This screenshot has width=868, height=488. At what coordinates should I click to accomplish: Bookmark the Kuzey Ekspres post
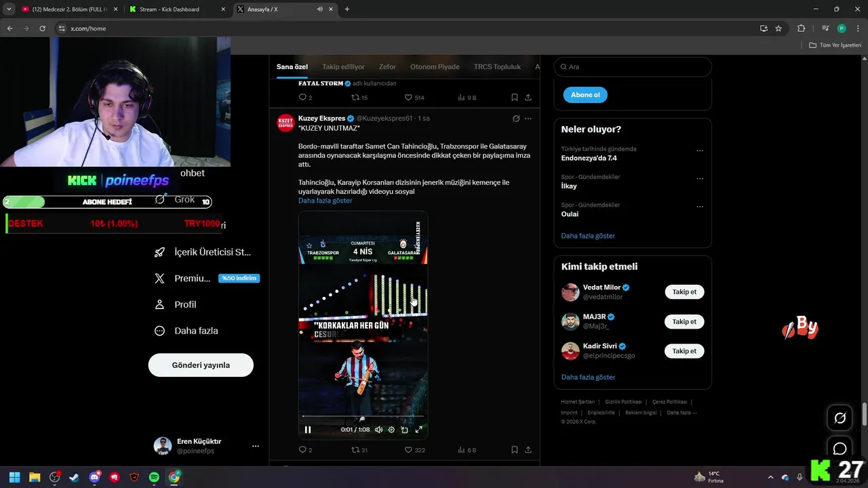coord(515,450)
